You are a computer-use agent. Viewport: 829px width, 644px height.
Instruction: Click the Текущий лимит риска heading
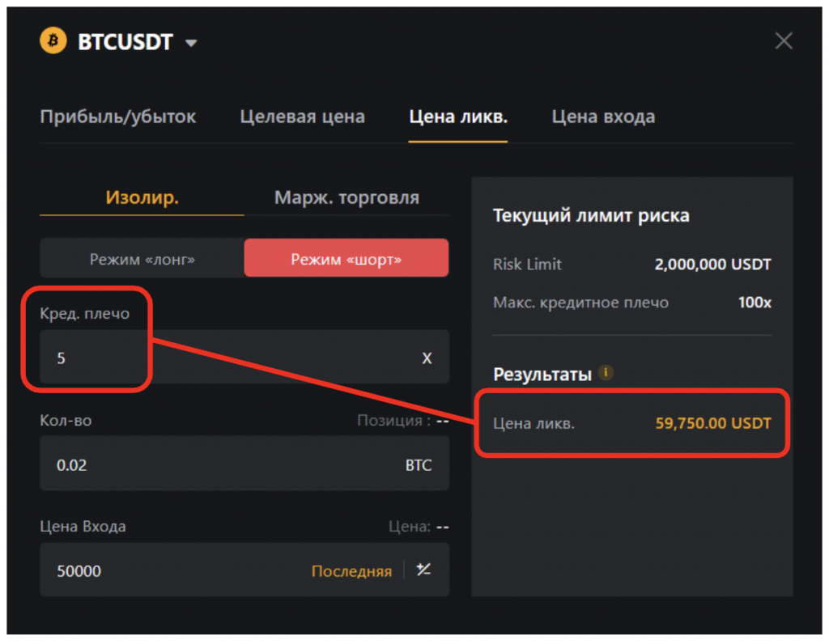(591, 216)
